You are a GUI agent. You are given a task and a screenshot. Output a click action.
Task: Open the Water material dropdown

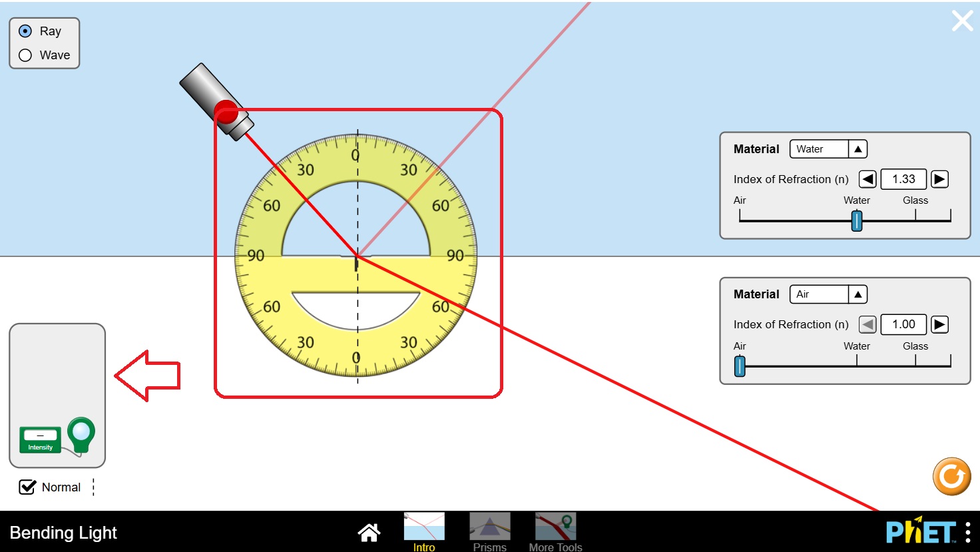(x=828, y=149)
